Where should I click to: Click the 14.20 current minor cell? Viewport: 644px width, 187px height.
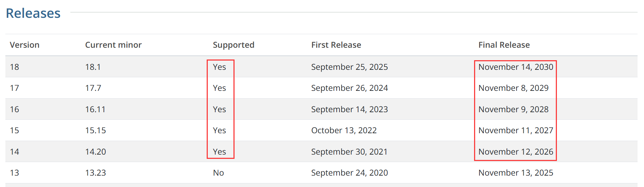pyautogui.click(x=95, y=152)
